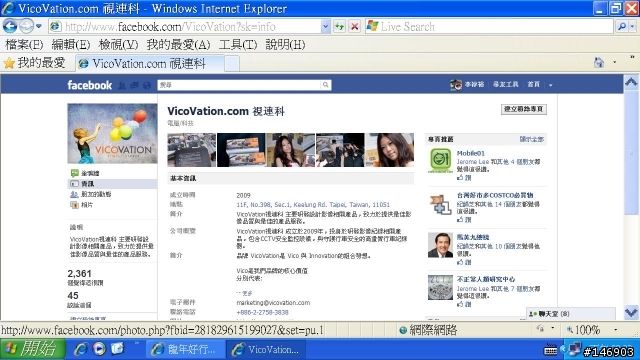The image size is (640, 360).
Task: Open the 工具(T) menu
Action: [238, 44]
